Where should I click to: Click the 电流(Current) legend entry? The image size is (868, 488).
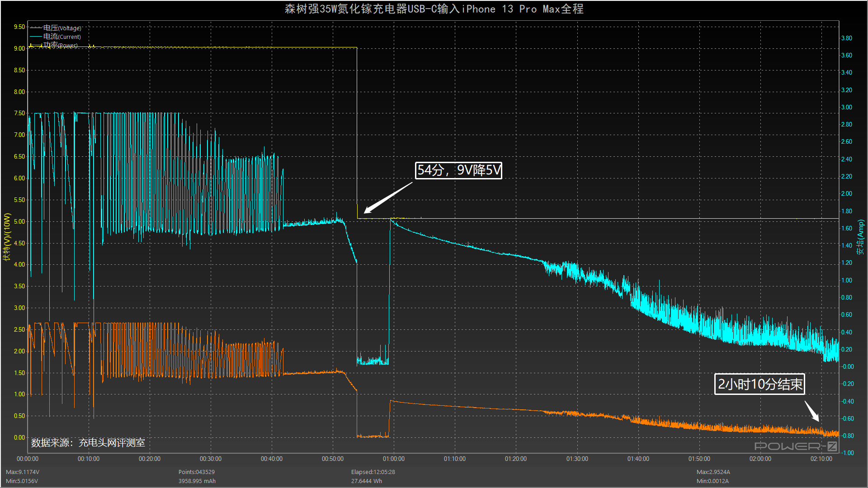click(56, 37)
